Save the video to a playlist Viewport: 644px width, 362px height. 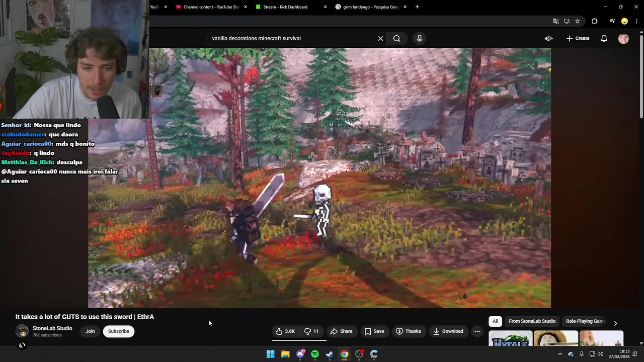(x=374, y=331)
